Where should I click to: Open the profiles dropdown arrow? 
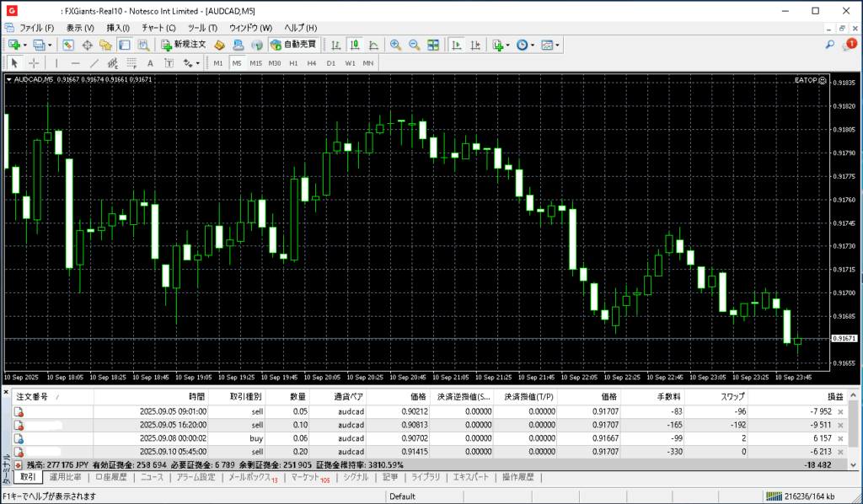49,45
